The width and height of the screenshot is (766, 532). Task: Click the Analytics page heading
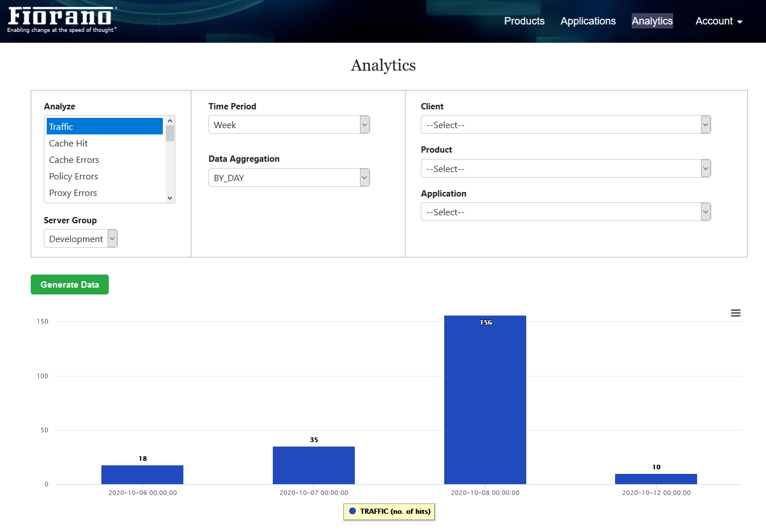click(383, 66)
